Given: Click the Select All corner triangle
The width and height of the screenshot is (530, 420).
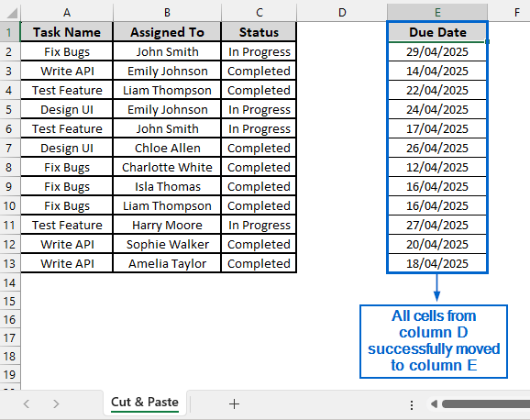Looking at the screenshot, I should pyautogui.click(x=12, y=13).
